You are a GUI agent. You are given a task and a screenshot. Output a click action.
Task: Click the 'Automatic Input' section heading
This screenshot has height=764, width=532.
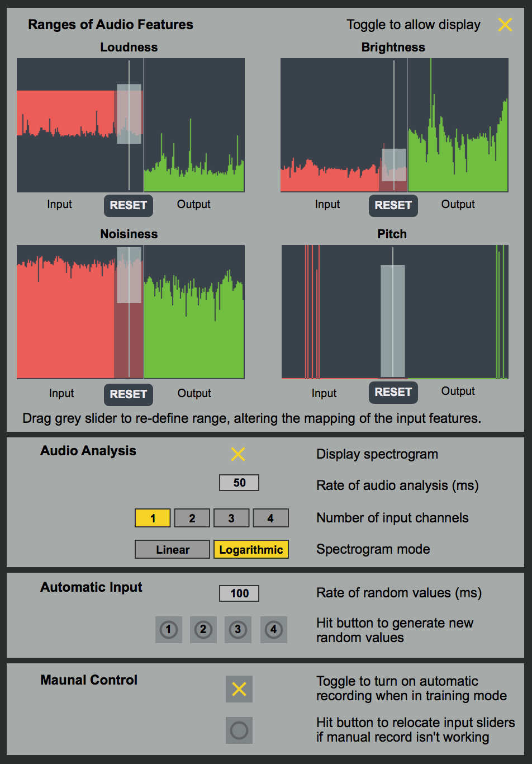91,587
